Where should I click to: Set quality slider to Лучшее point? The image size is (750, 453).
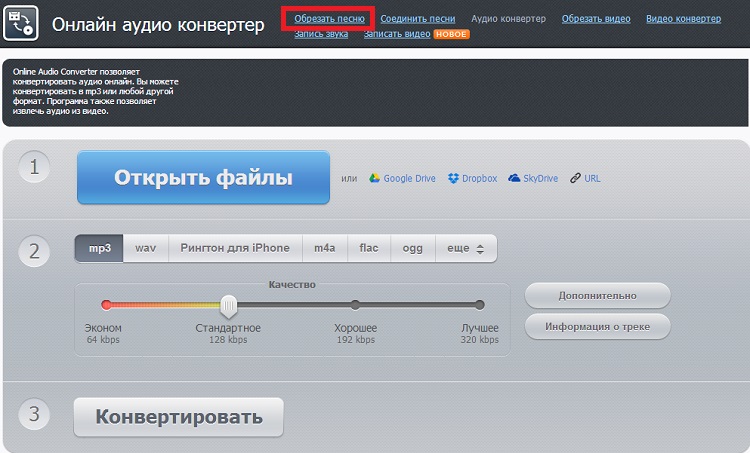[x=480, y=304]
